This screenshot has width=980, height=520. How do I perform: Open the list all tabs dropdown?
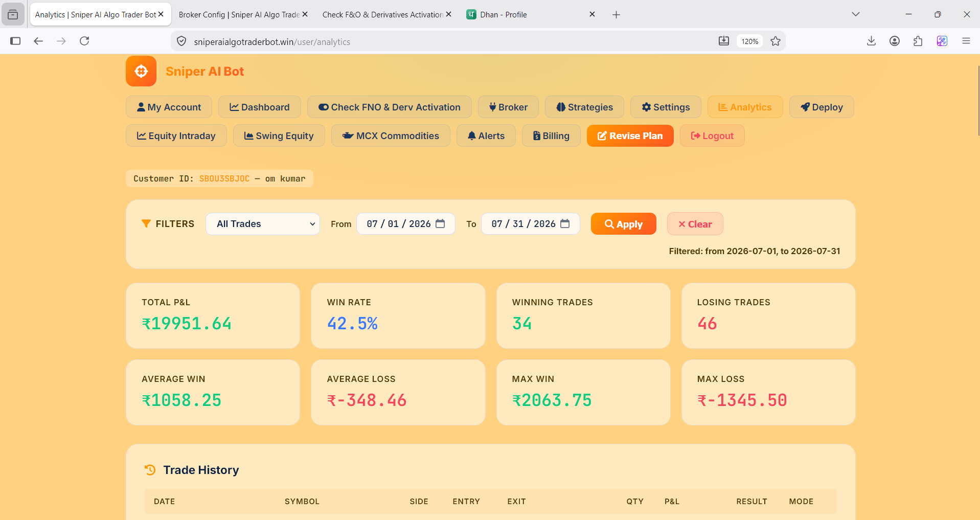(855, 14)
